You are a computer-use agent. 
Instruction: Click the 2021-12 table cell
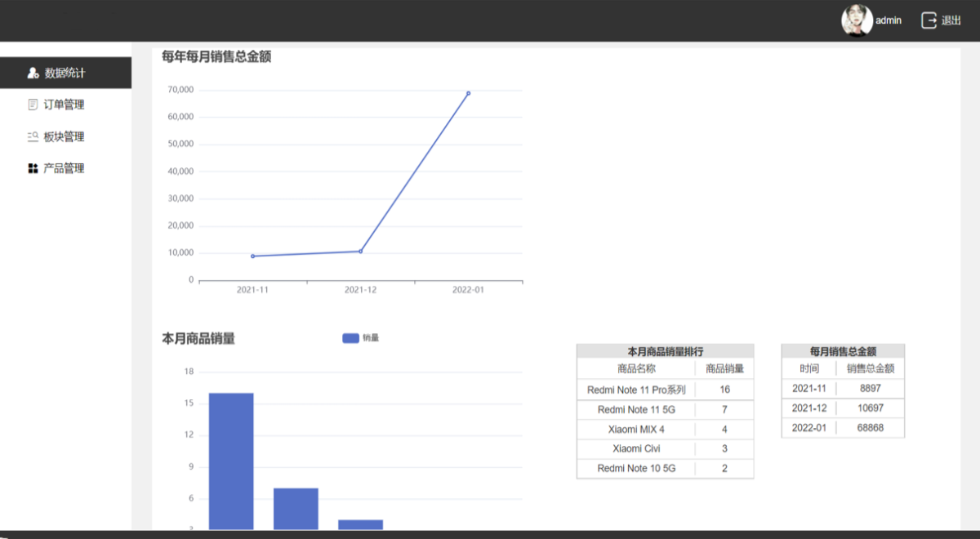pyautogui.click(x=809, y=408)
